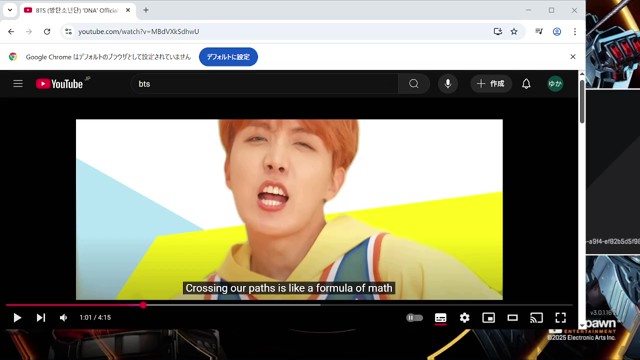The height and width of the screenshot is (360, 640).
Task: Skip to the next video
Action: point(41,318)
